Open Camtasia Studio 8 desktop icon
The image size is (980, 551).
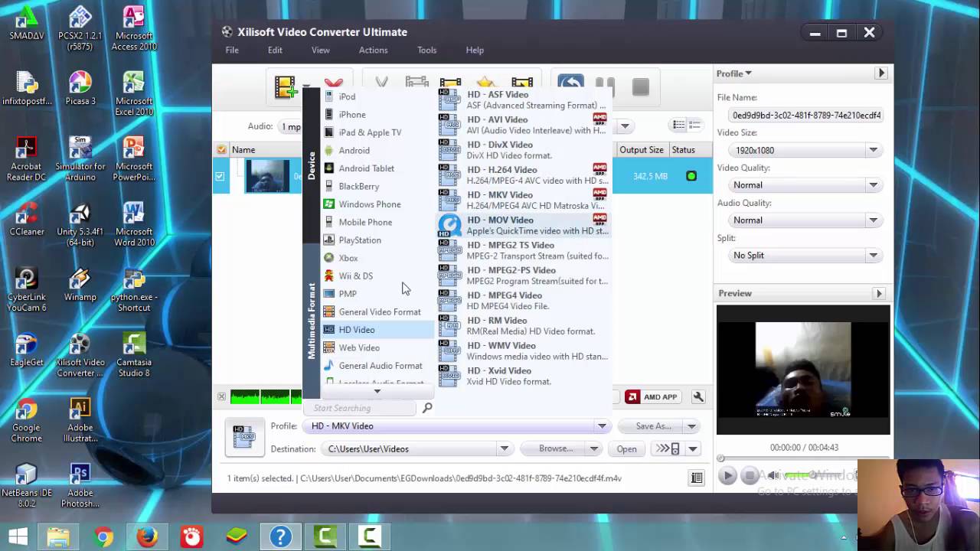pyautogui.click(x=134, y=355)
